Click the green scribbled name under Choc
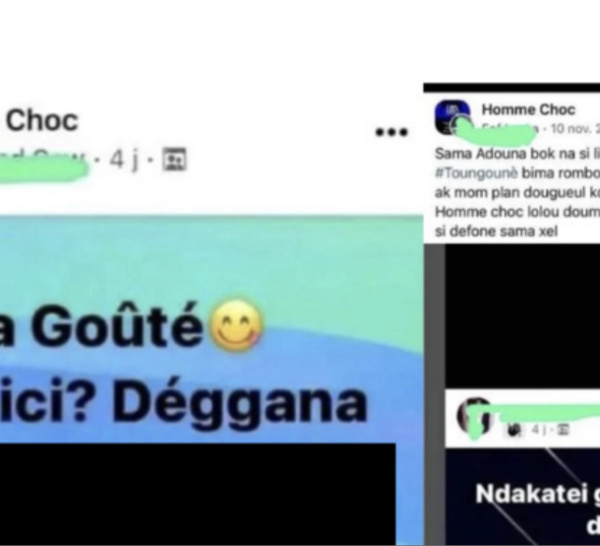Screen dimensions: 600x546 (x=43, y=169)
